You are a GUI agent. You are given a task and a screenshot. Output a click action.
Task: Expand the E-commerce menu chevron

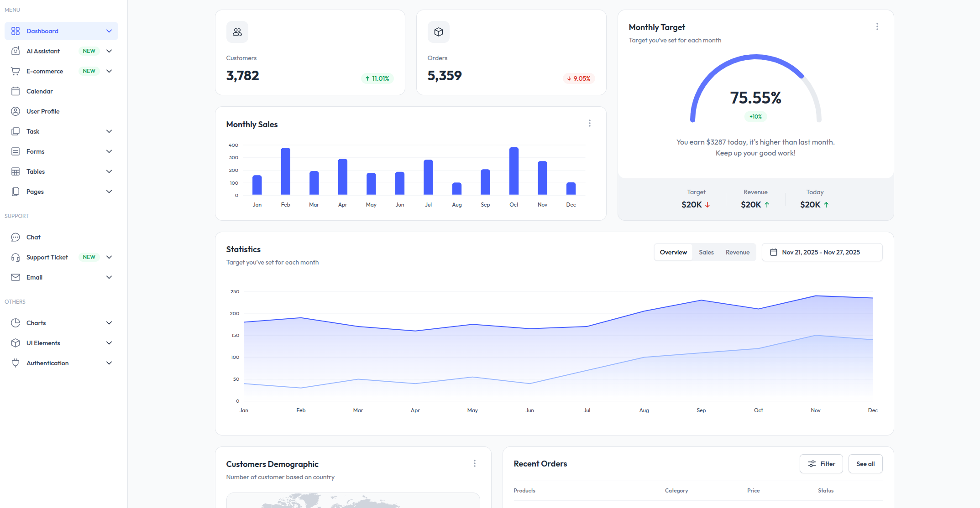point(109,71)
